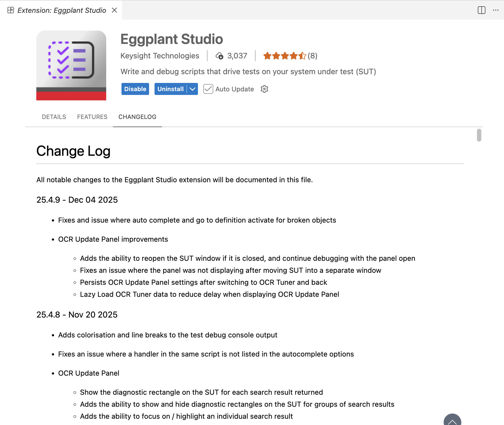Switch to the DETAILS tab
This screenshot has width=504, height=425.
54,117
